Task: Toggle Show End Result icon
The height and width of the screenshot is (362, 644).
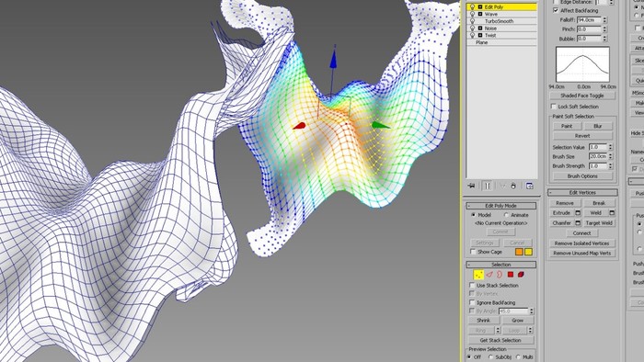Action: click(x=487, y=186)
